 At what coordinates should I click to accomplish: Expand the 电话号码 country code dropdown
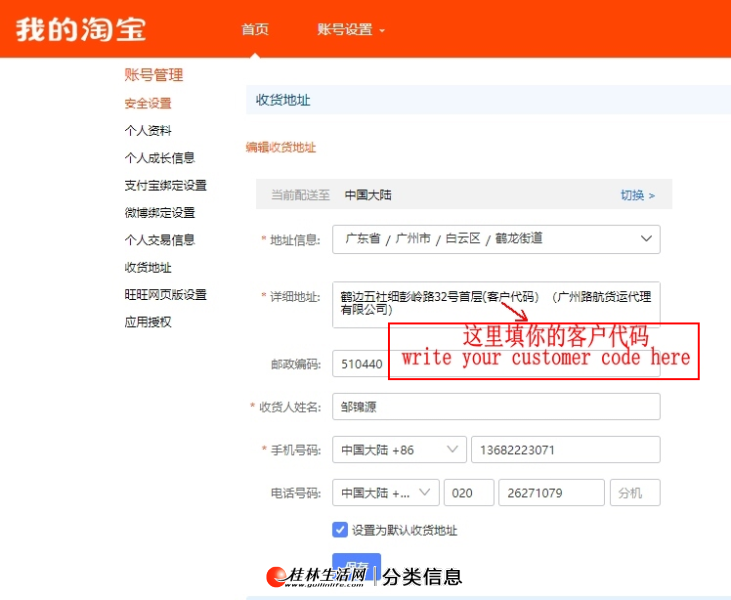point(386,493)
